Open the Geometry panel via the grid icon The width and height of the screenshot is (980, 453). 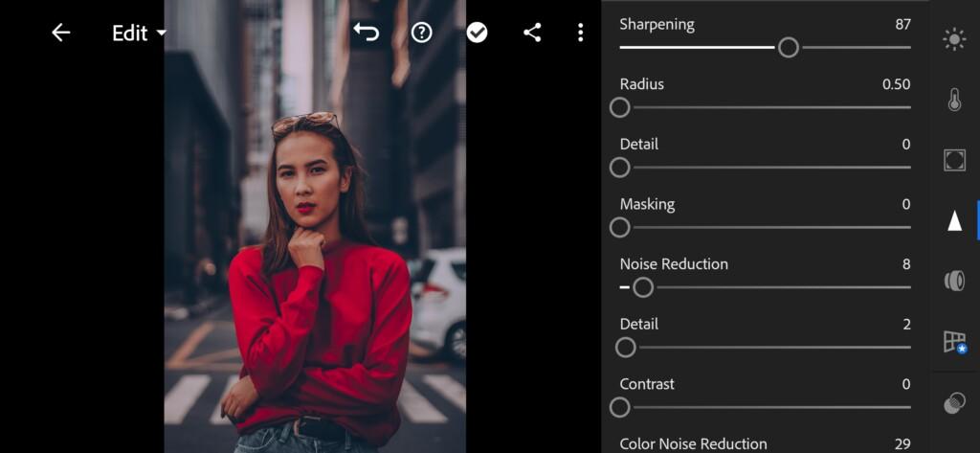[x=955, y=342]
